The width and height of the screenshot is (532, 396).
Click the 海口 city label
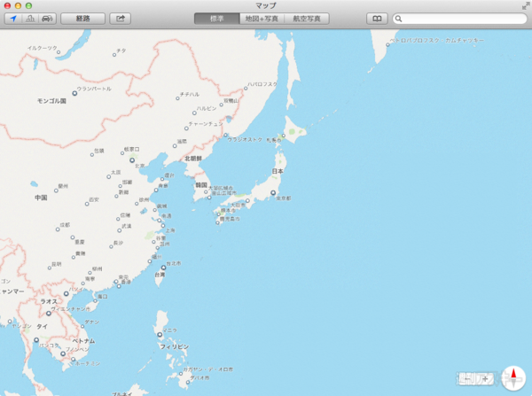pos(103,296)
